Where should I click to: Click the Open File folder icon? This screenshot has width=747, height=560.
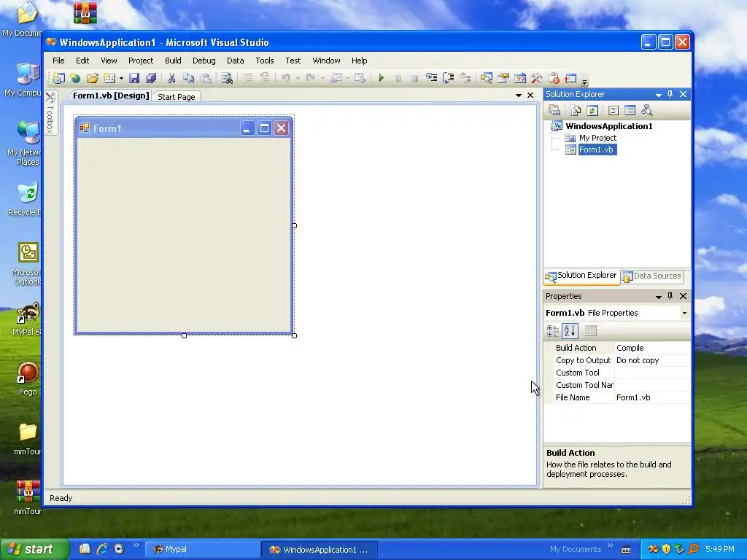tap(93, 78)
